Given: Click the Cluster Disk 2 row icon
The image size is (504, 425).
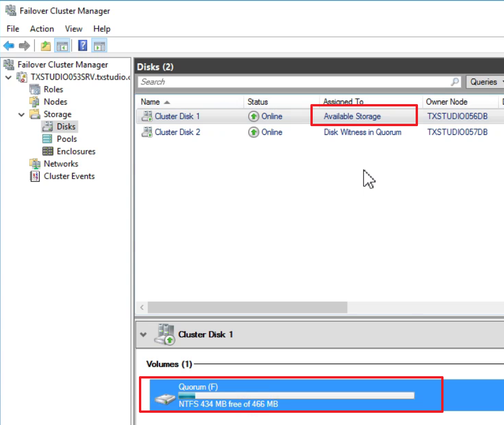Looking at the screenshot, I should [147, 132].
